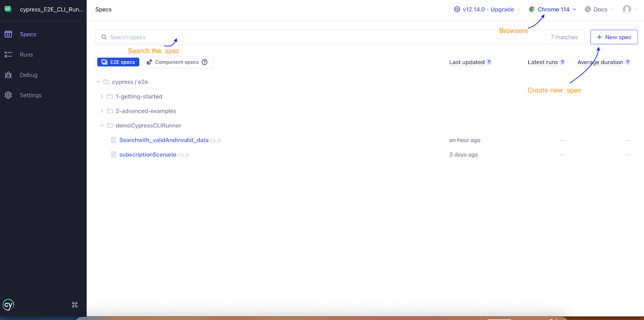Click the Average duration help icon
Viewport: 644px width, 320px height.
pos(627,62)
